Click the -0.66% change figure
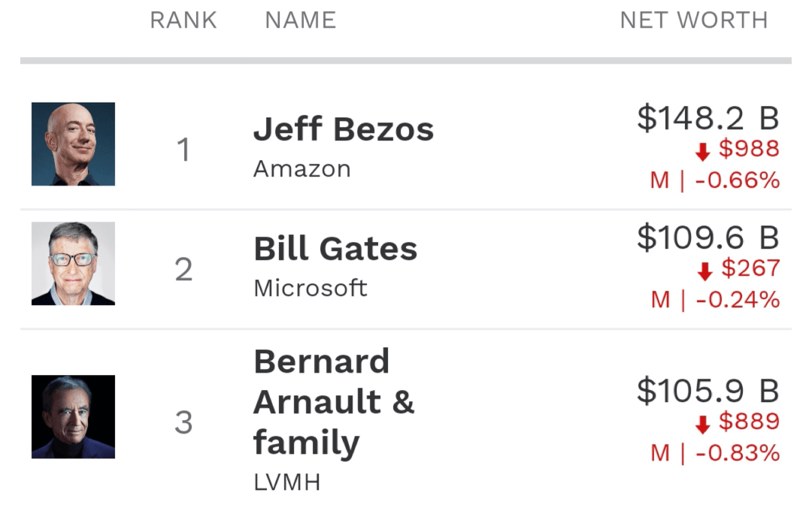Viewport: 812px width, 508px height. (x=738, y=180)
